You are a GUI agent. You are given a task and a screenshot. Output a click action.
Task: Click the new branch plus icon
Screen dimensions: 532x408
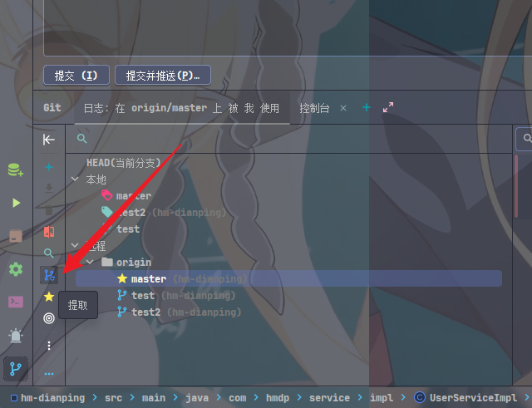tap(49, 167)
